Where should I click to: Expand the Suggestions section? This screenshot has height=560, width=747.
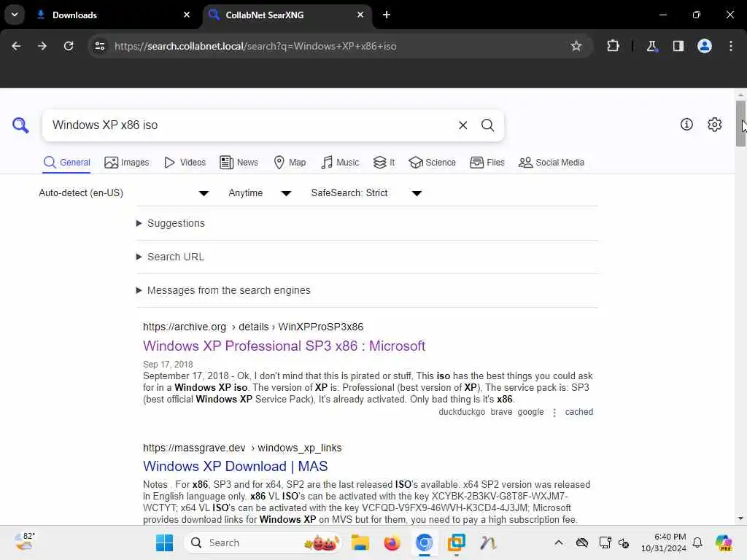click(x=171, y=223)
